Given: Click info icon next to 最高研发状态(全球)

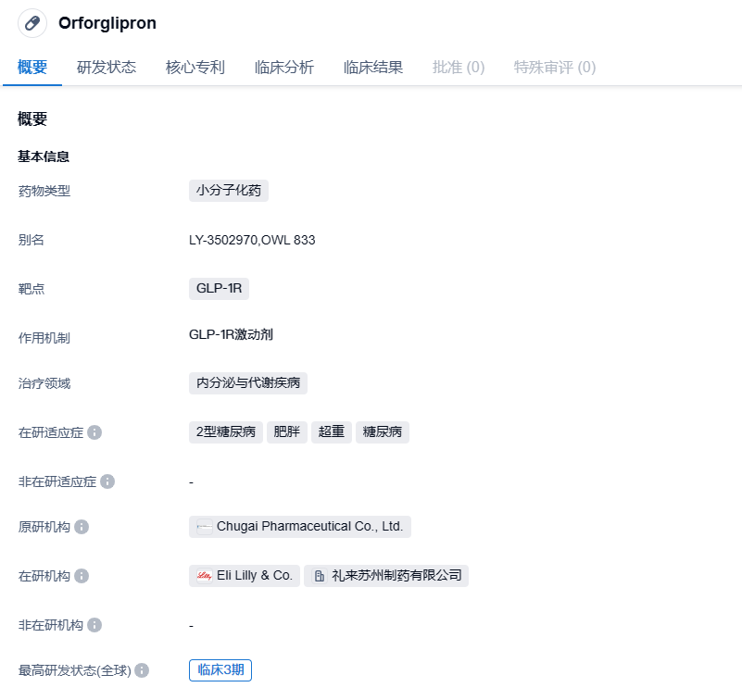Looking at the screenshot, I should [142, 670].
